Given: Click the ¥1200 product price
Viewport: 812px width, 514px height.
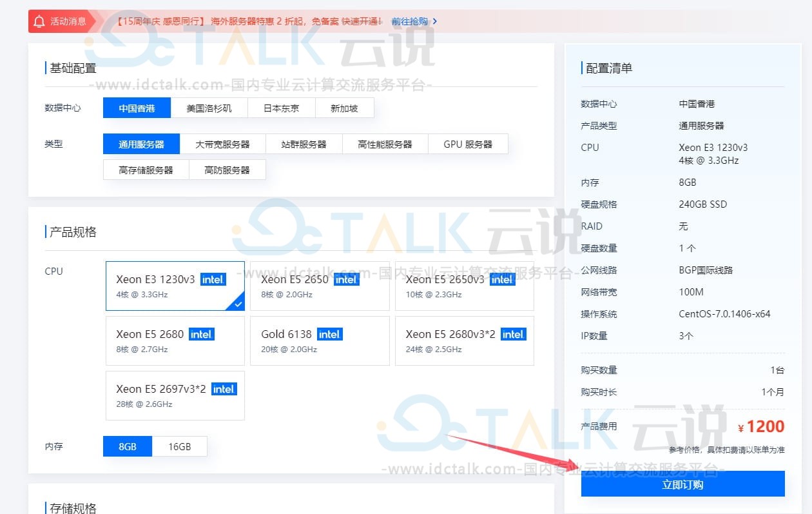Looking at the screenshot, I should coord(761,426).
